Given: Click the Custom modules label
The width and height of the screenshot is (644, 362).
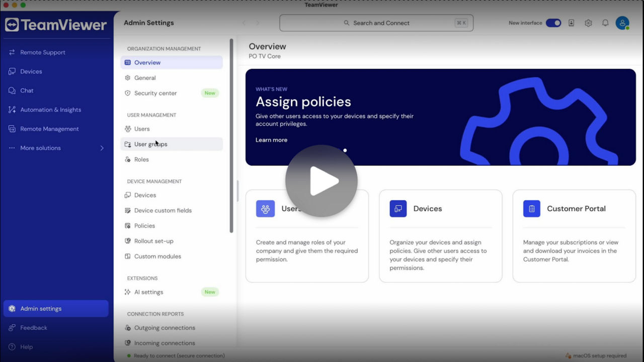Looking at the screenshot, I should tap(157, 256).
